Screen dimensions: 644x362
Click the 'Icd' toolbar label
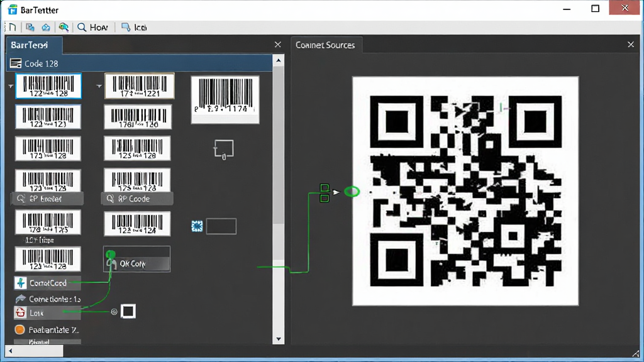140,27
